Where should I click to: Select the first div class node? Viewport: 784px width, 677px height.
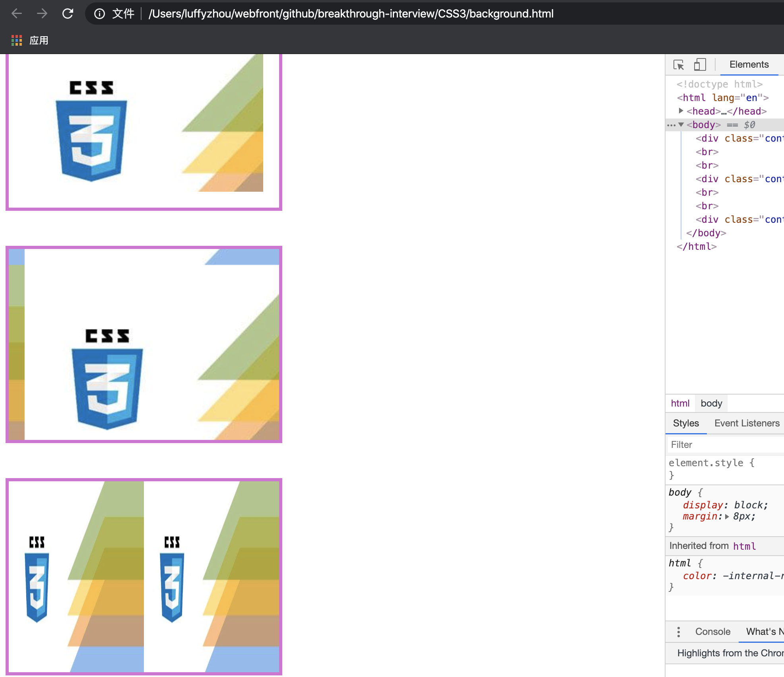point(739,138)
